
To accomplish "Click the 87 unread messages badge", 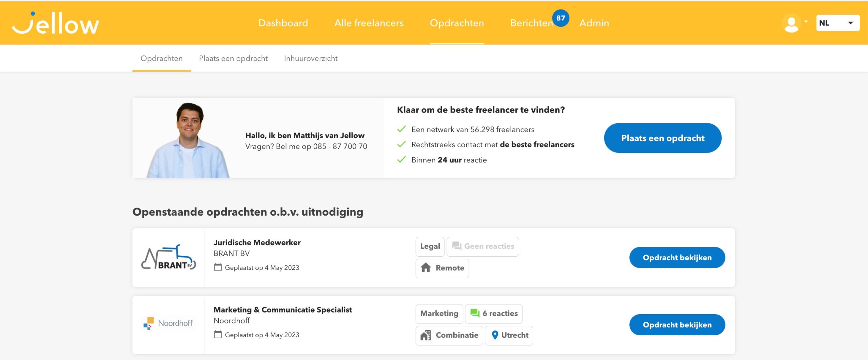I will pos(560,18).
